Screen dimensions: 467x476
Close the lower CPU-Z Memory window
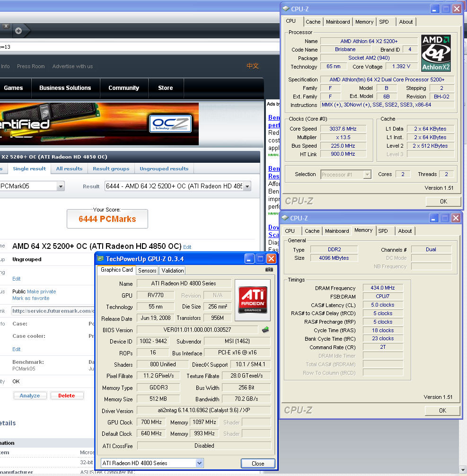pos(456,218)
